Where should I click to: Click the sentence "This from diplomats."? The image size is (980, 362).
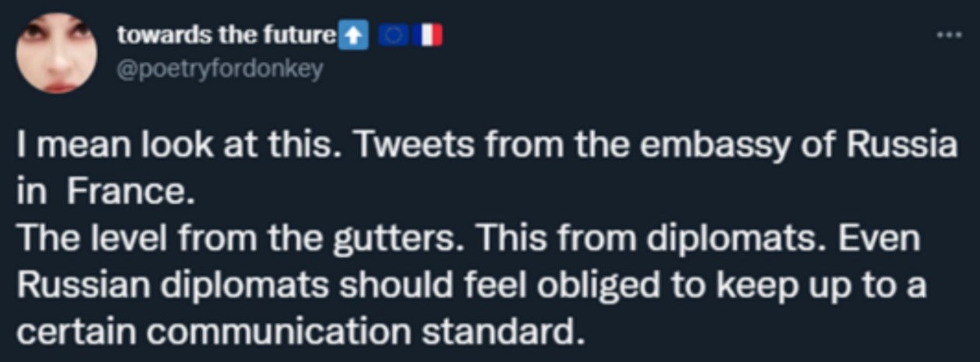coord(624,239)
